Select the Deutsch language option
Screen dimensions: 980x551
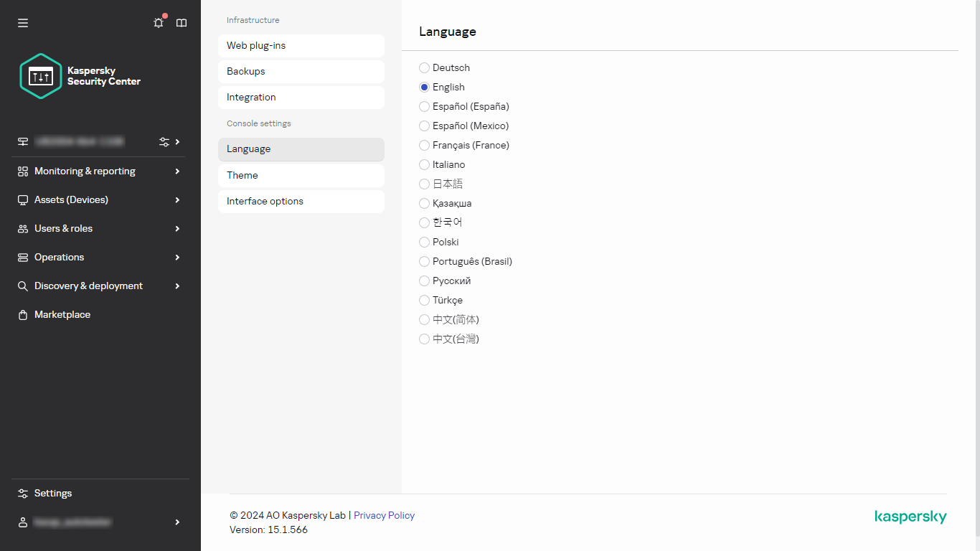click(x=424, y=67)
